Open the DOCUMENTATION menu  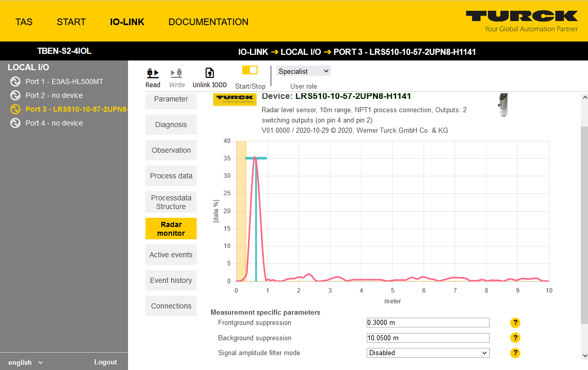coord(208,22)
